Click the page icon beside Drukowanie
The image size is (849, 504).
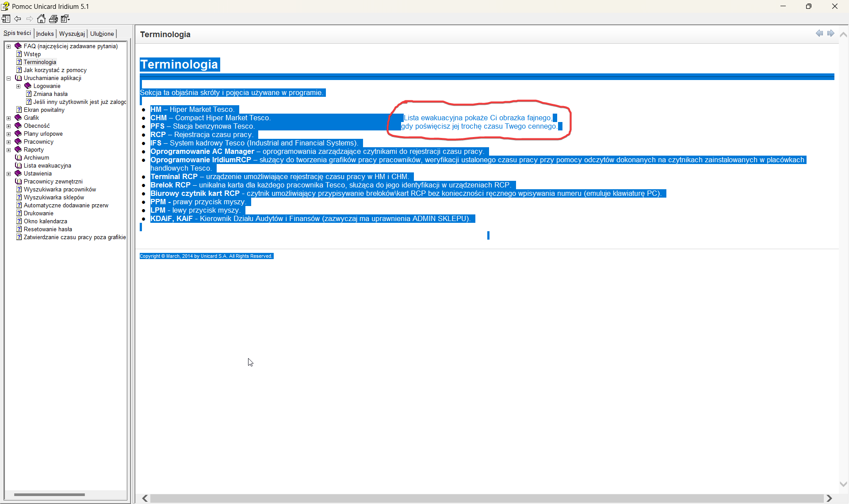pos(19,213)
